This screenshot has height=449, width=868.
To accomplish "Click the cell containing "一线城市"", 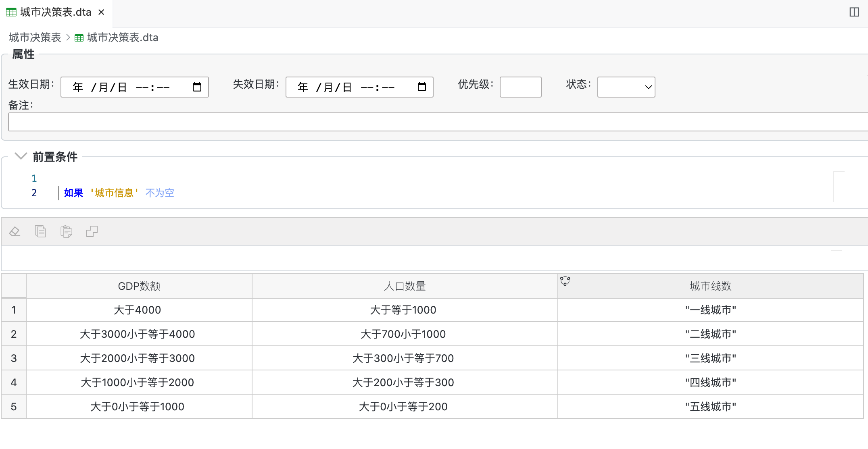I will (710, 310).
